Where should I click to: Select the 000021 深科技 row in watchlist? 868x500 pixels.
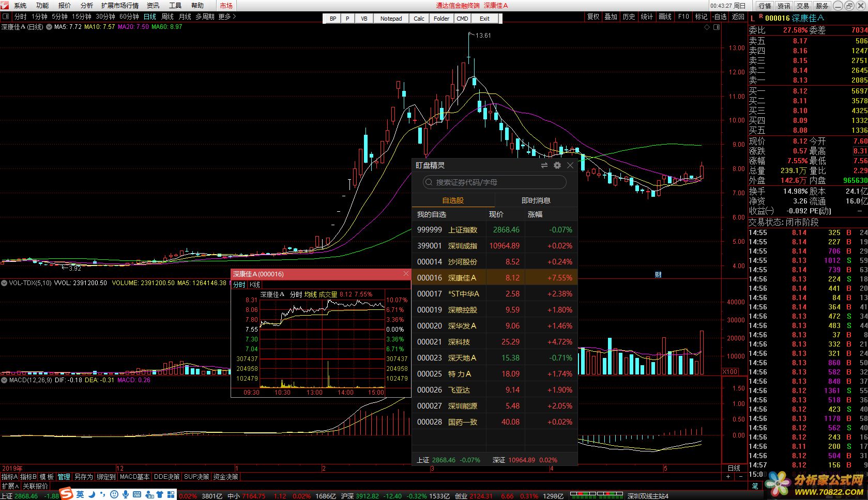tap(495, 342)
